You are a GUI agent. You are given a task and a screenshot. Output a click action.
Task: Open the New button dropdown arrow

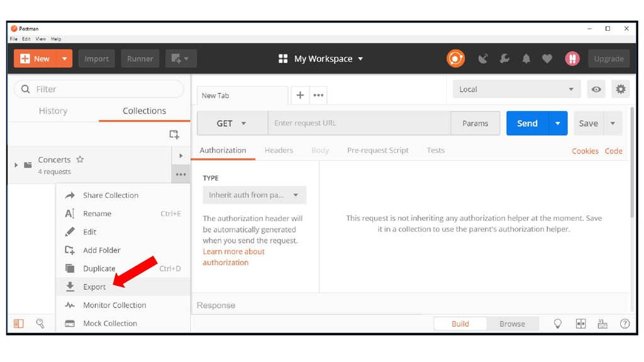(65, 58)
